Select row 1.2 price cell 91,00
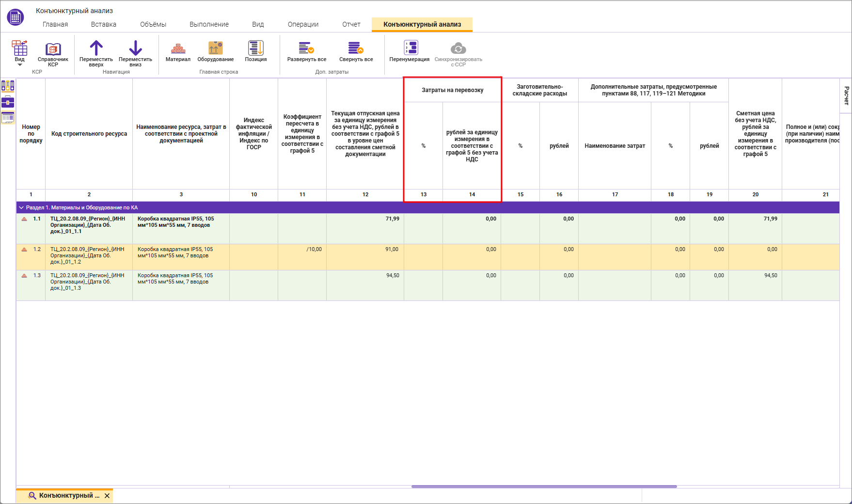This screenshot has height=504, width=852. pos(365,250)
